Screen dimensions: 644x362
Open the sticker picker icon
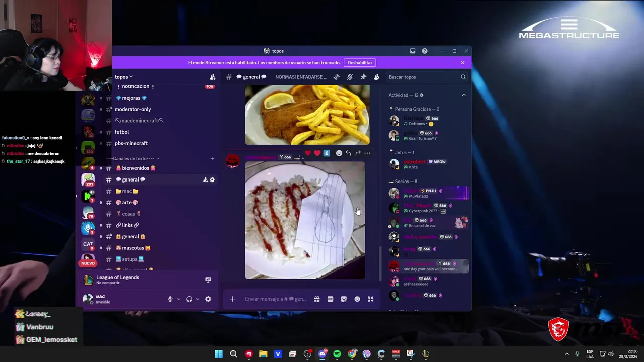[344, 299]
